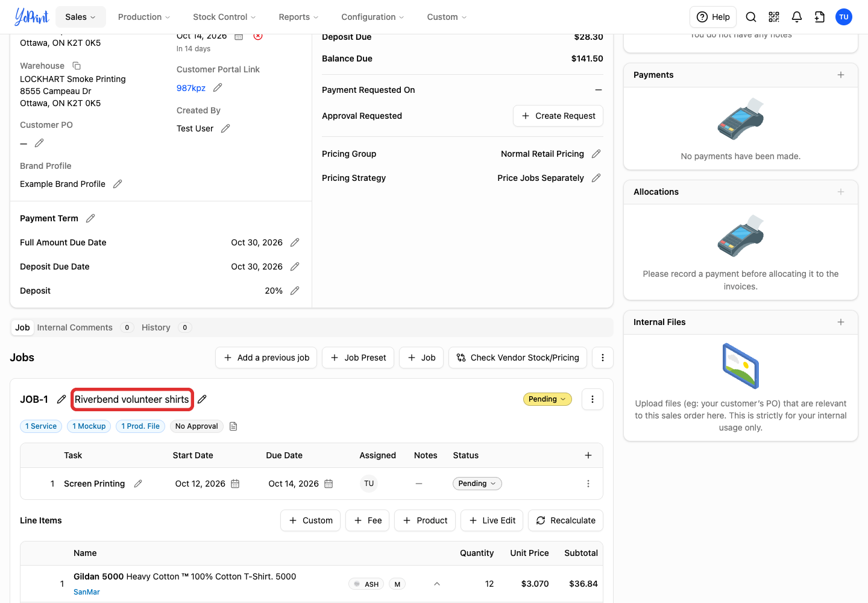
Task: Add an internal file plus icon
Action: (x=841, y=322)
